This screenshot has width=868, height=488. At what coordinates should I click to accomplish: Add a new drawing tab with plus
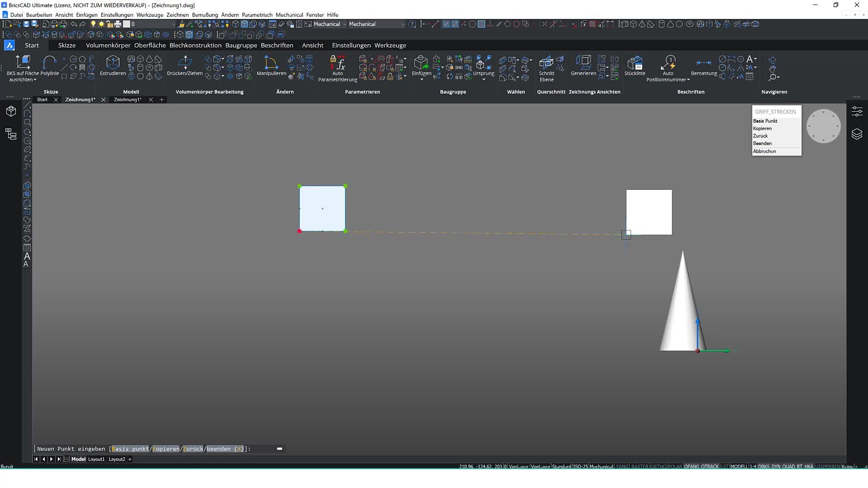tap(161, 99)
